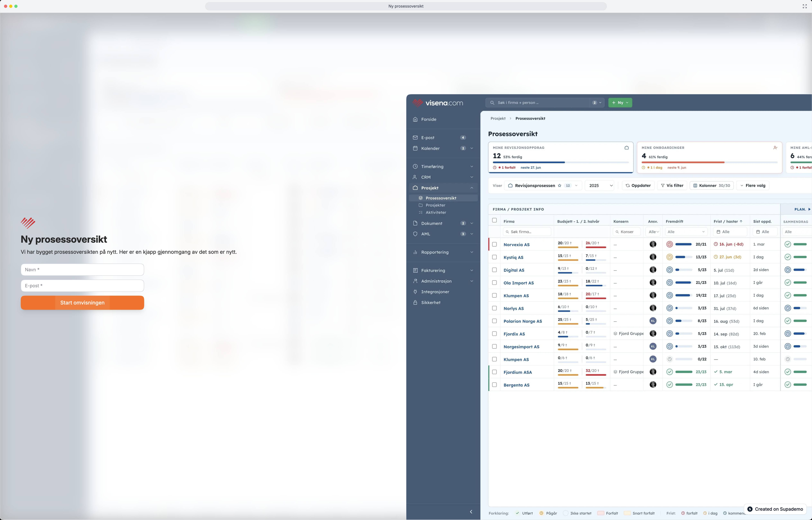Open the Flere valg dropdown

coord(753,185)
